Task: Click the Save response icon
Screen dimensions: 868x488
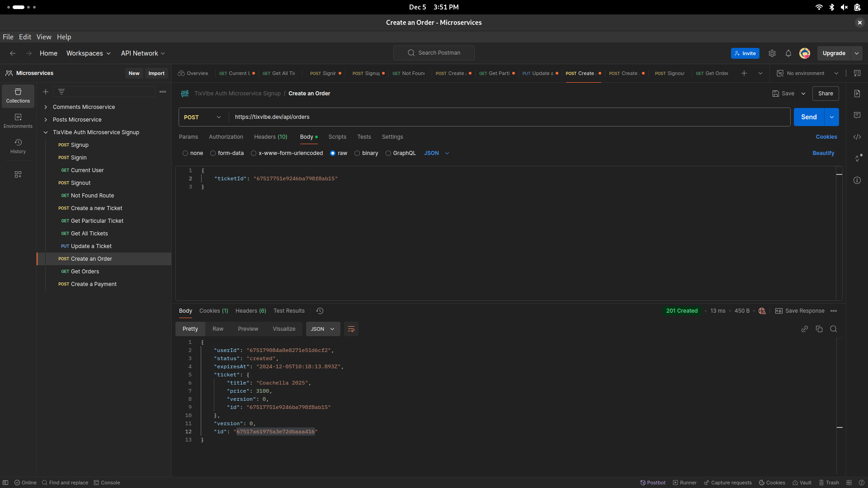Action: coord(778,310)
